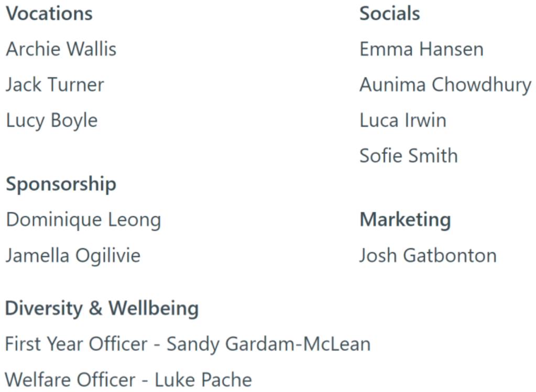Viewport: 536px width, 392px height.
Task: Click on Aunima Chowdhury
Action: (x=445, y=85)
